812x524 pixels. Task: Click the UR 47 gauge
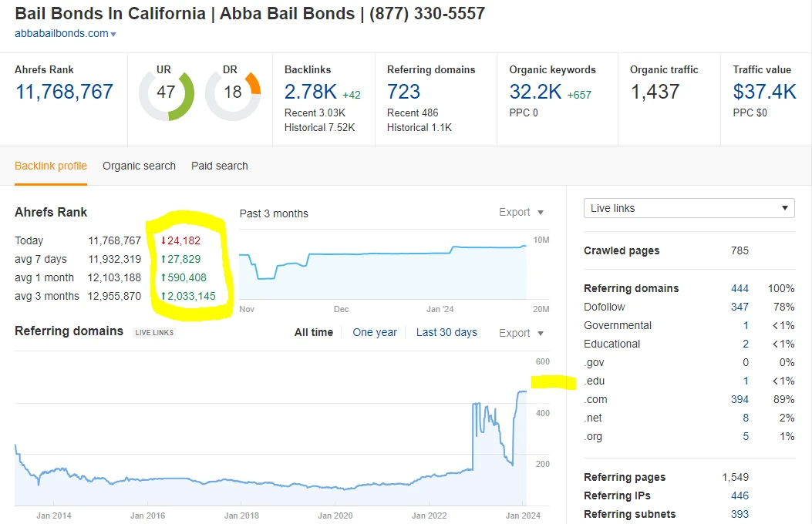[167, 93]
